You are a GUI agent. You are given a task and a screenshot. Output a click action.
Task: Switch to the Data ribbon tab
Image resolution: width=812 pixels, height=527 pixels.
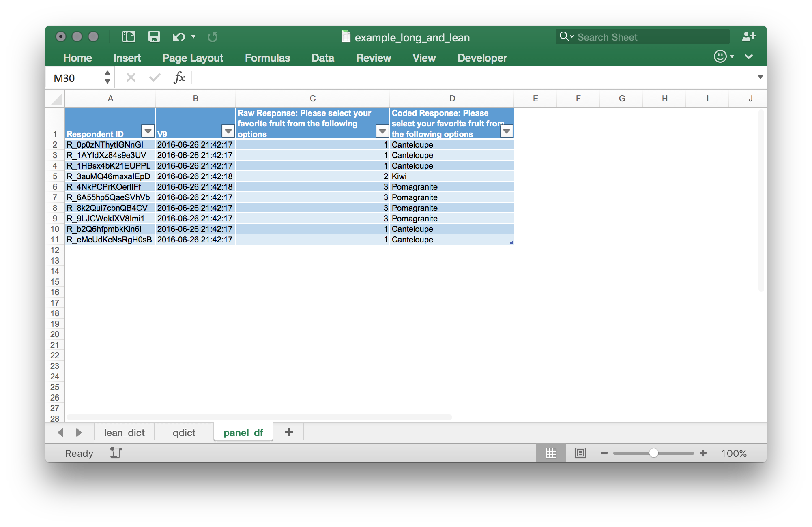(x=322, y=58)
